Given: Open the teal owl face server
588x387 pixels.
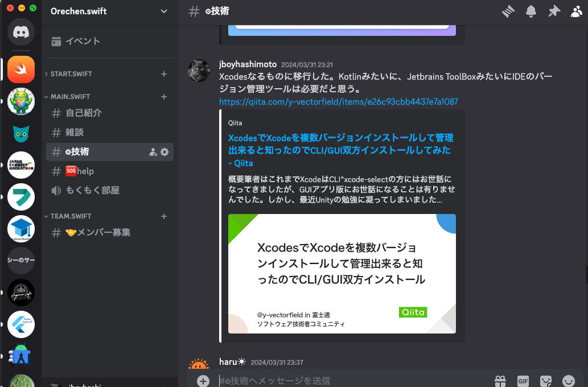Looking at the screenshot, I should pos(21,133).
